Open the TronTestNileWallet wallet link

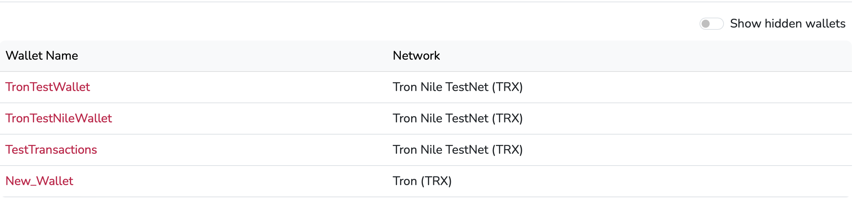58,119
